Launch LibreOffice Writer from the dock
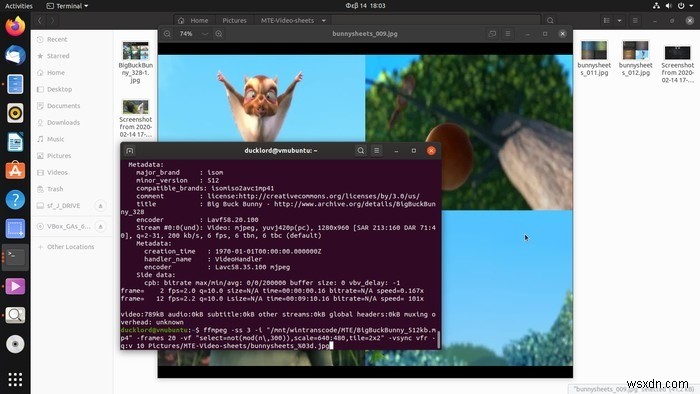Viewport: 700px width, 394px height. point(15,142)
